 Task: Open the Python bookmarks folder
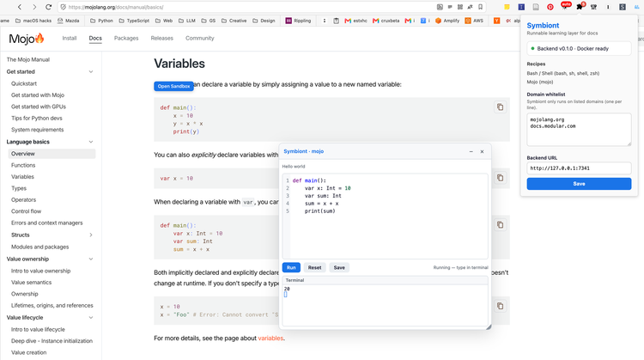click(101, 21)
